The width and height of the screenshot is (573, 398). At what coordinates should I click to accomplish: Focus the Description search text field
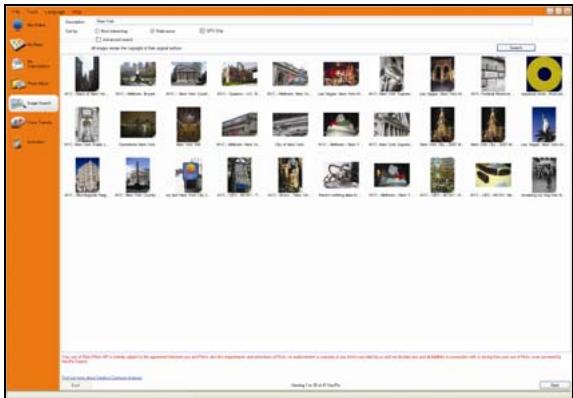click(314, 22)
